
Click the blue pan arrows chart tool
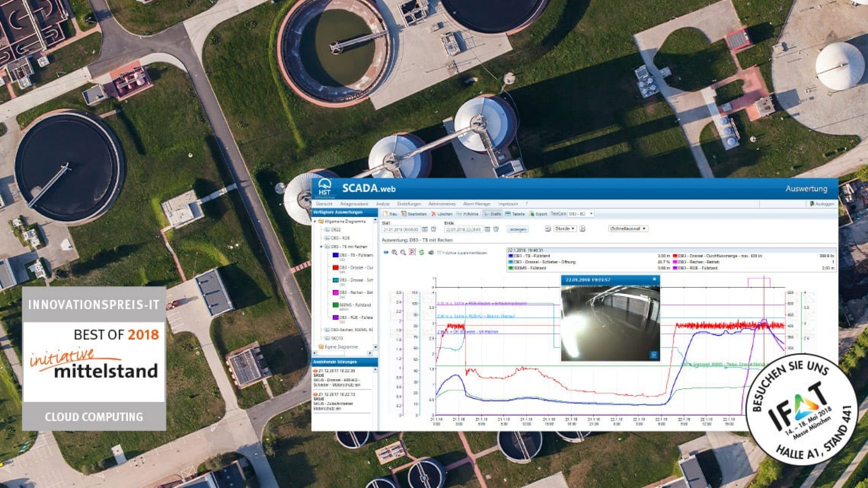coord(386,253)
